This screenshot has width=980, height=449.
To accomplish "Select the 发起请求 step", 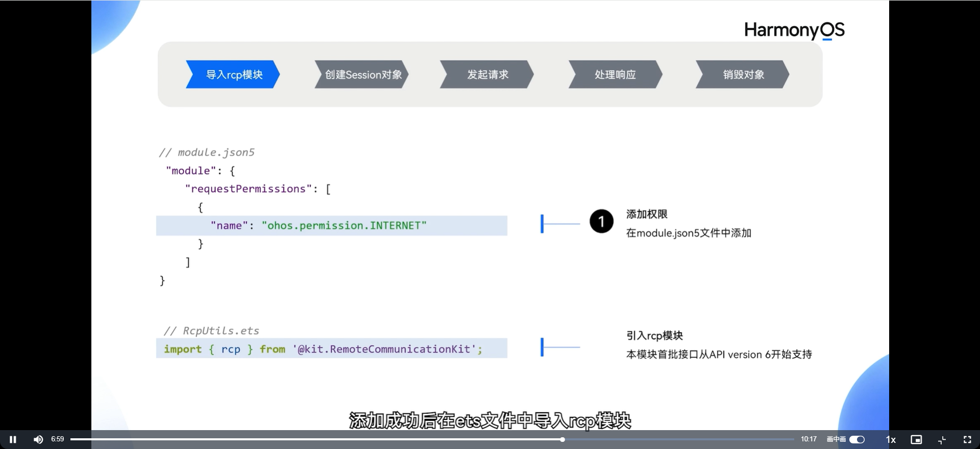I will (x=487, y=74).
